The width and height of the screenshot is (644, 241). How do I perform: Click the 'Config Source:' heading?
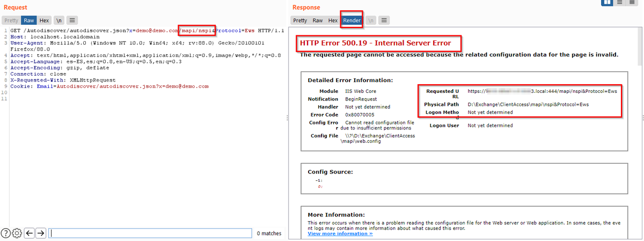(x=330, y=172)
